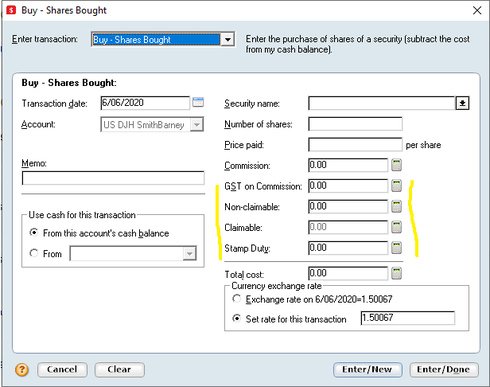Open the calculator for Non-claimable field

click(396, 206)
